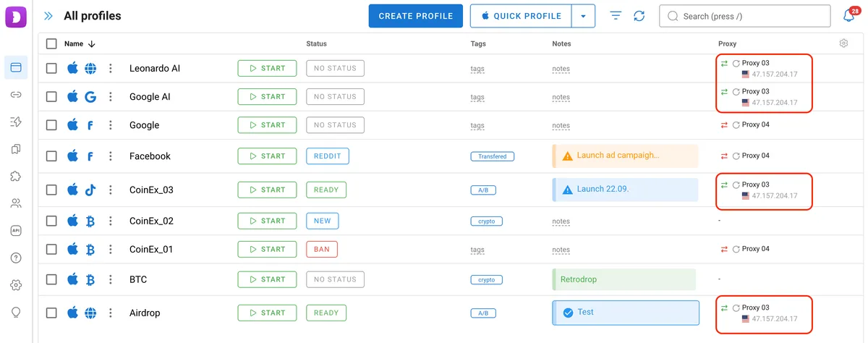The image size is (868, 343).
Task: Click the Proxy column header
Action: point(727,43)
